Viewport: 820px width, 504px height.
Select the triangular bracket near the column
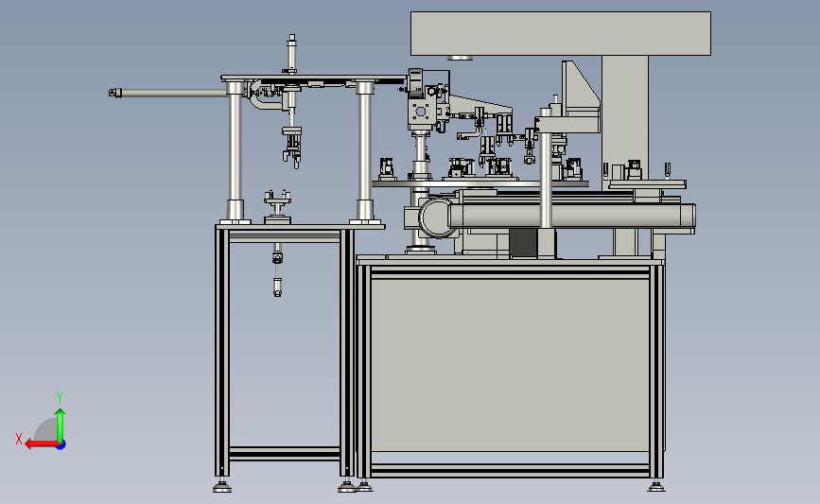581,86
